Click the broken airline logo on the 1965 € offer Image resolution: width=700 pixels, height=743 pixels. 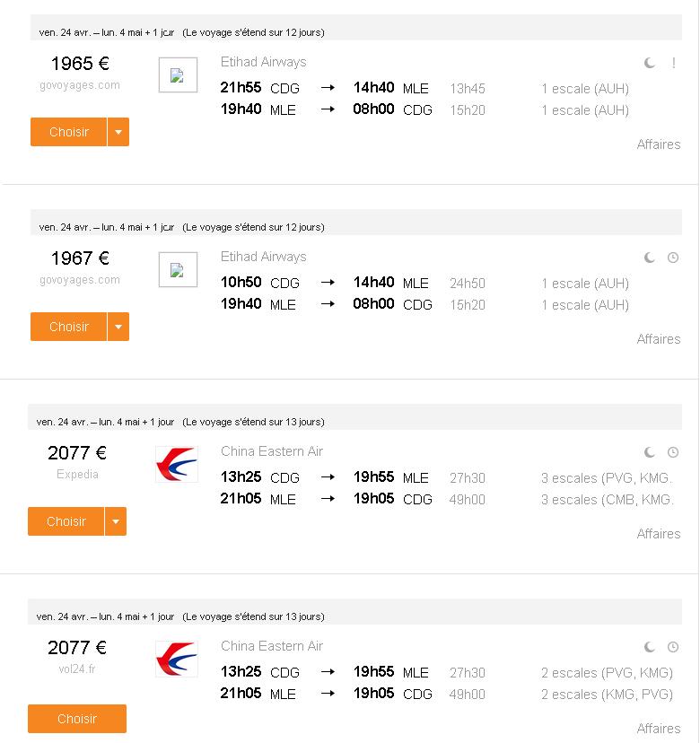[178, 74]
